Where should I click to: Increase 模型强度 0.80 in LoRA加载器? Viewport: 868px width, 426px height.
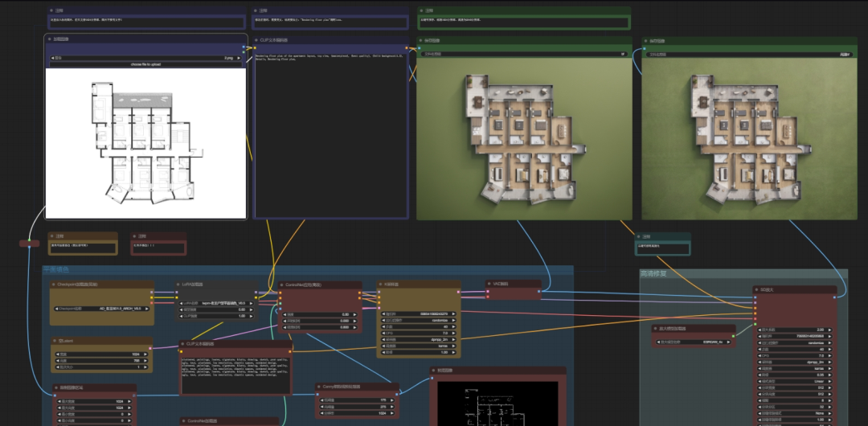point(250,309)
